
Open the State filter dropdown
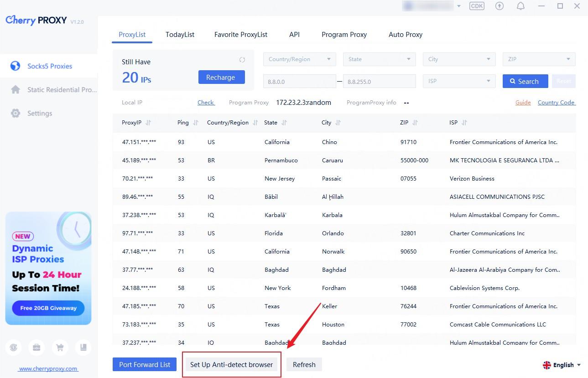pos(379,59)
